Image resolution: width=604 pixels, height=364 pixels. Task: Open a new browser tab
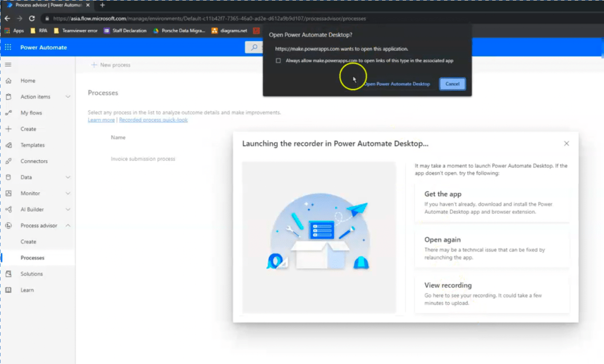(x=103, y=6)
